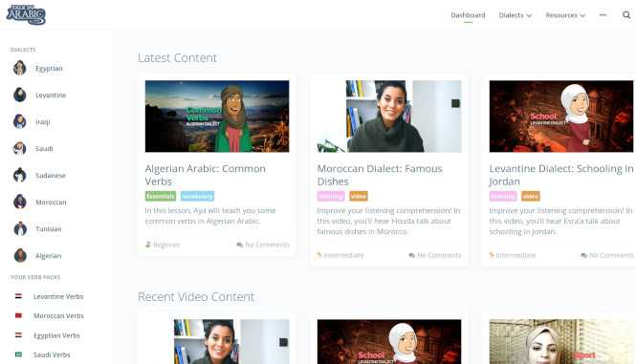Expand the Dialects dropdown menu
The image size is (636, 364).
(515, 15)
